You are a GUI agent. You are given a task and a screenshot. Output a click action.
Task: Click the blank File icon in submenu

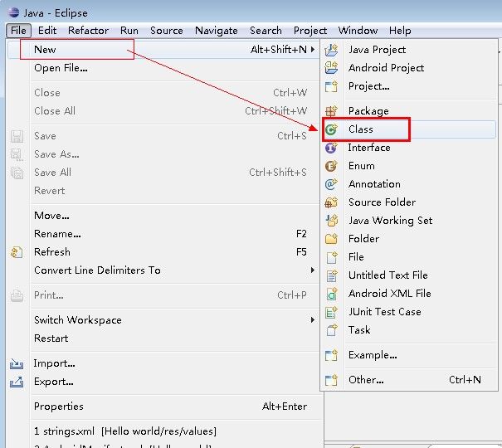(331, 257)
